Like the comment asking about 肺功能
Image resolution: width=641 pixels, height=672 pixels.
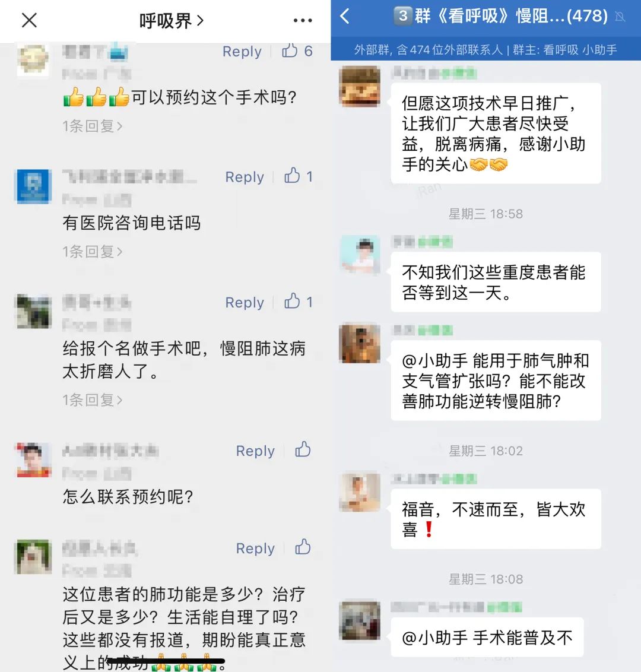coord(303,547)
